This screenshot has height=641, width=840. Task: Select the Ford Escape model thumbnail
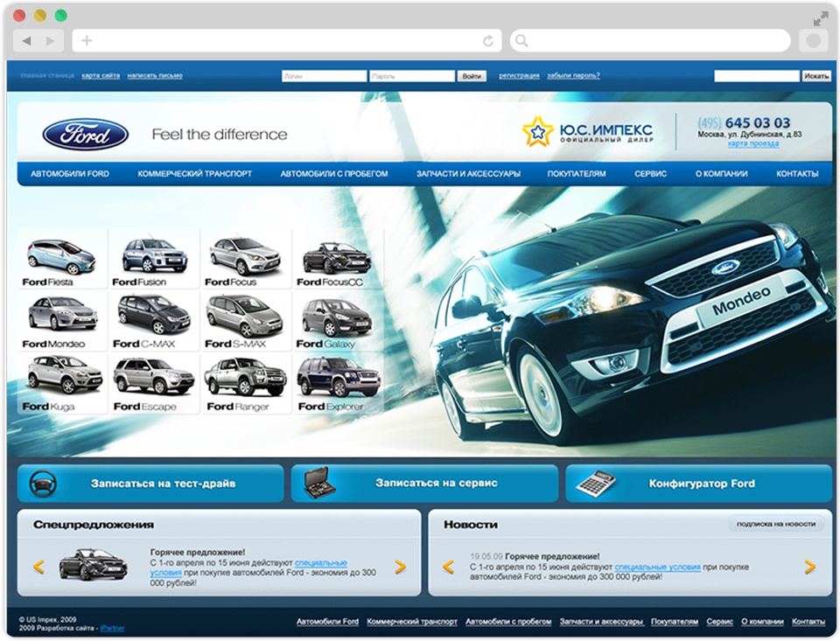click(x=154, y=384)
